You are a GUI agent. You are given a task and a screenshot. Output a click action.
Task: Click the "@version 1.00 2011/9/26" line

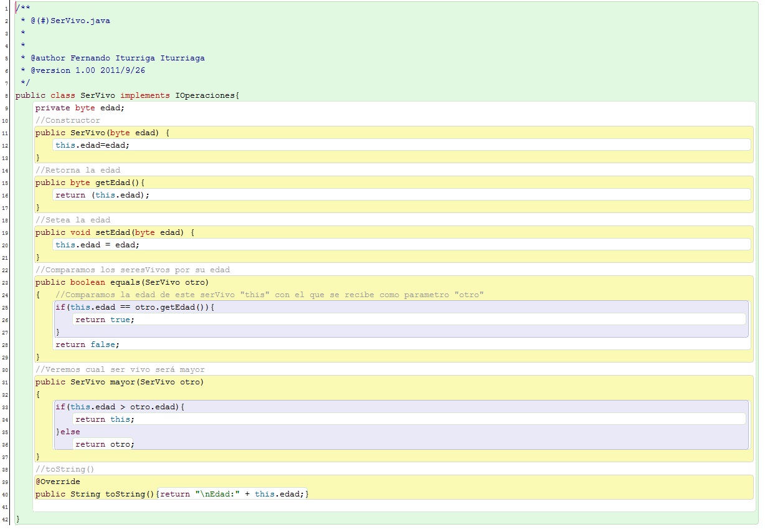click(88, 70)
